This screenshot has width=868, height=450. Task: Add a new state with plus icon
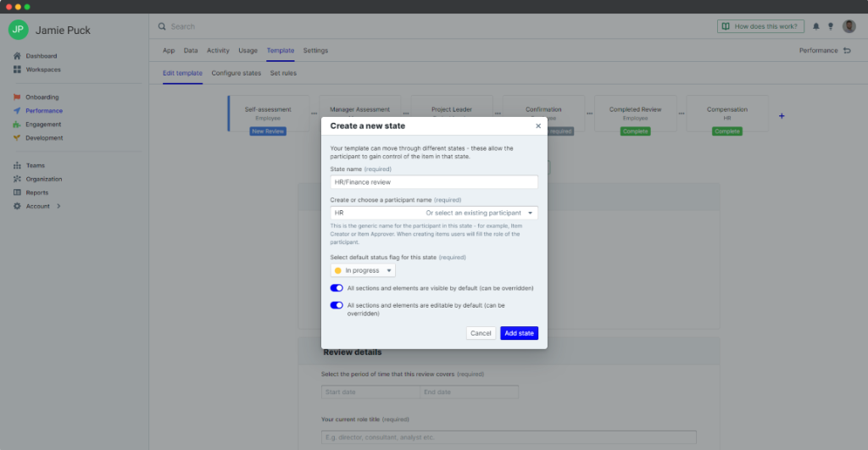click(x=782, y=116)
